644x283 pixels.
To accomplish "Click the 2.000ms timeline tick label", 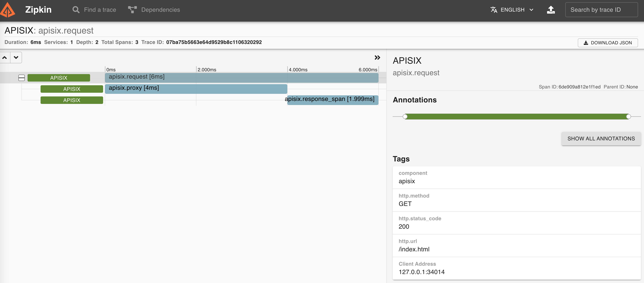I will click(x=207, y=70).
